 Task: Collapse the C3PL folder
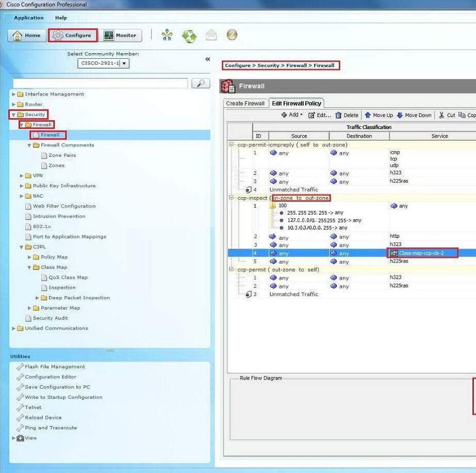coord(22,247)
